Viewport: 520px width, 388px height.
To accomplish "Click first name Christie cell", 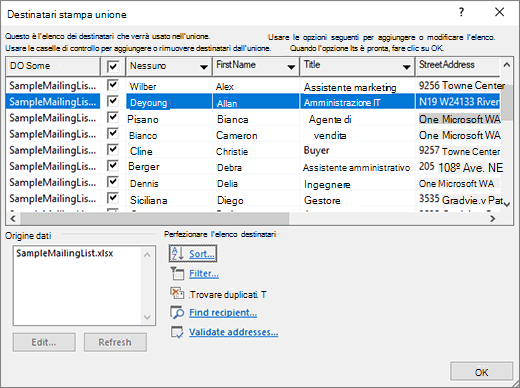I will (x=256, y=151).
